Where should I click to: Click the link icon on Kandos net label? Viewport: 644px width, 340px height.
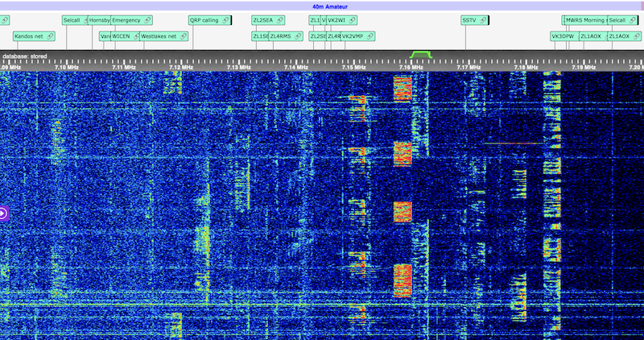[51, 36]
